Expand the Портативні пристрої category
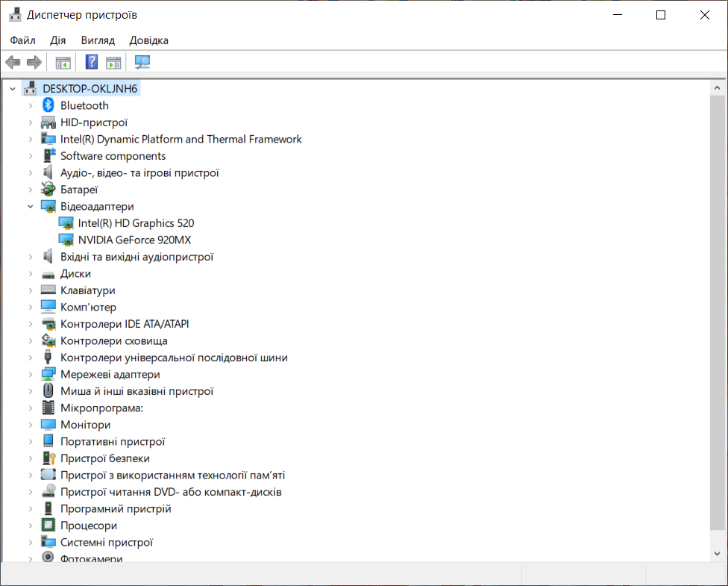Viewport: 728px width, 586px height. point(31,441)
